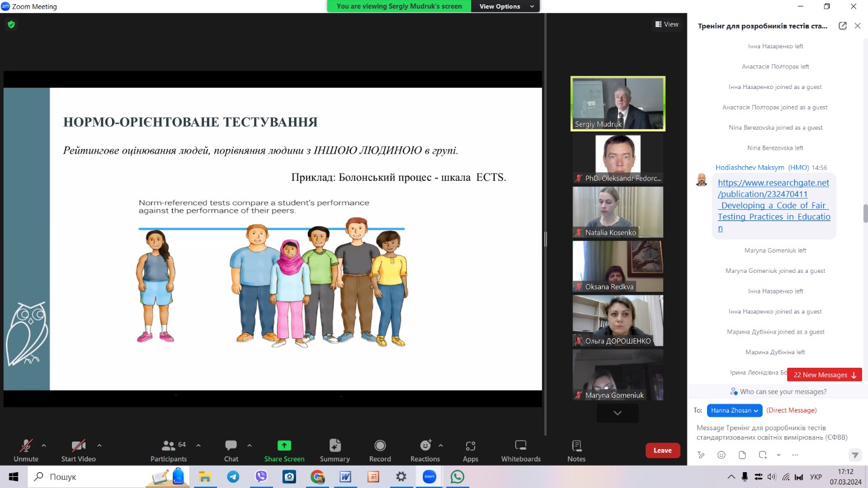Click the green Share Screen icon
This screenshot has height=488, width=868.
point(284,446)
